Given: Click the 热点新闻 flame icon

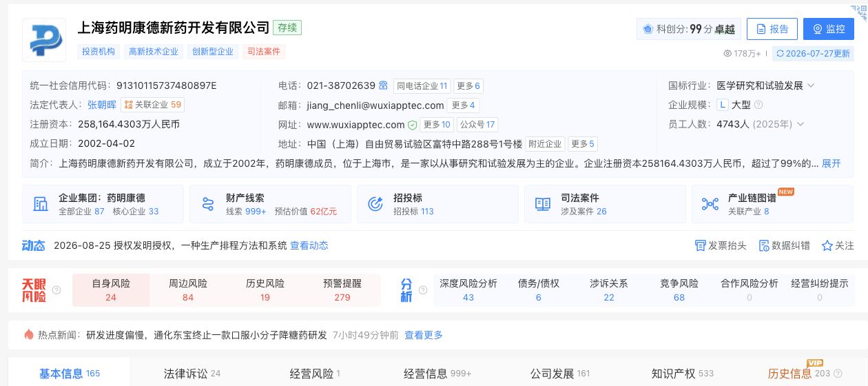Looking at the screenshot, I should click(29, 335).
